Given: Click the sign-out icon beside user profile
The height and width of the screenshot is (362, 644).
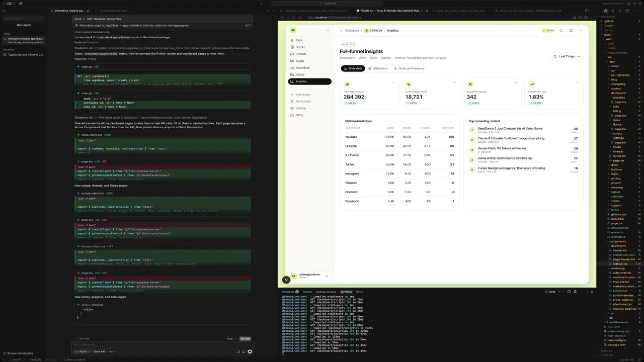Looking at the screenshot, I should point(327,276).
